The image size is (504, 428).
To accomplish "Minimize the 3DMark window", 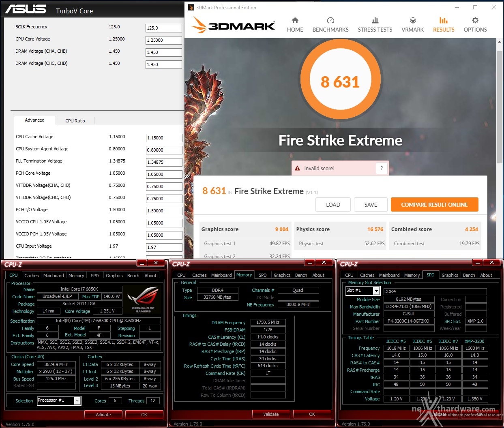I will (x=457, y=7).
